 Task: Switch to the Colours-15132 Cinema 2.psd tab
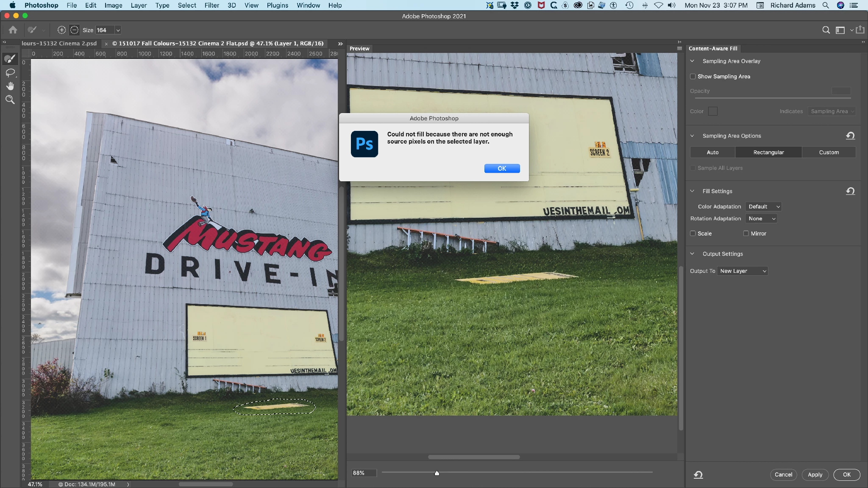pos(59,44)
